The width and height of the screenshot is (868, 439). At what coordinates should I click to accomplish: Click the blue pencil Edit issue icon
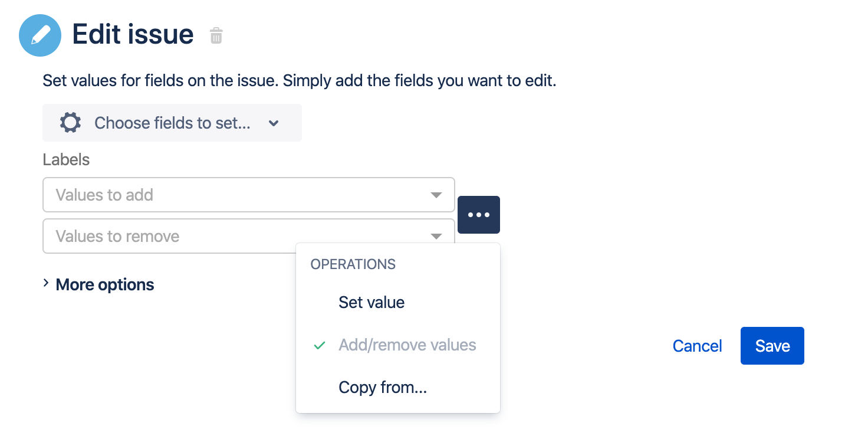(x=40, y=35)
